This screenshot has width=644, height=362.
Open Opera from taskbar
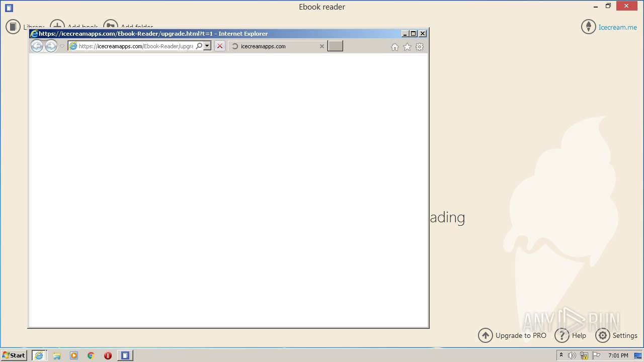pos(108,355)
